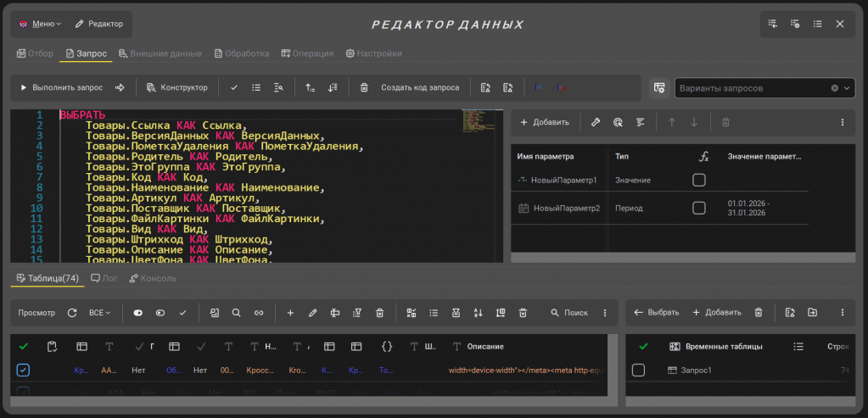868x418 pixels.
Task: Click the trash icon before Создать код запроса
Action: click(364, 87)
